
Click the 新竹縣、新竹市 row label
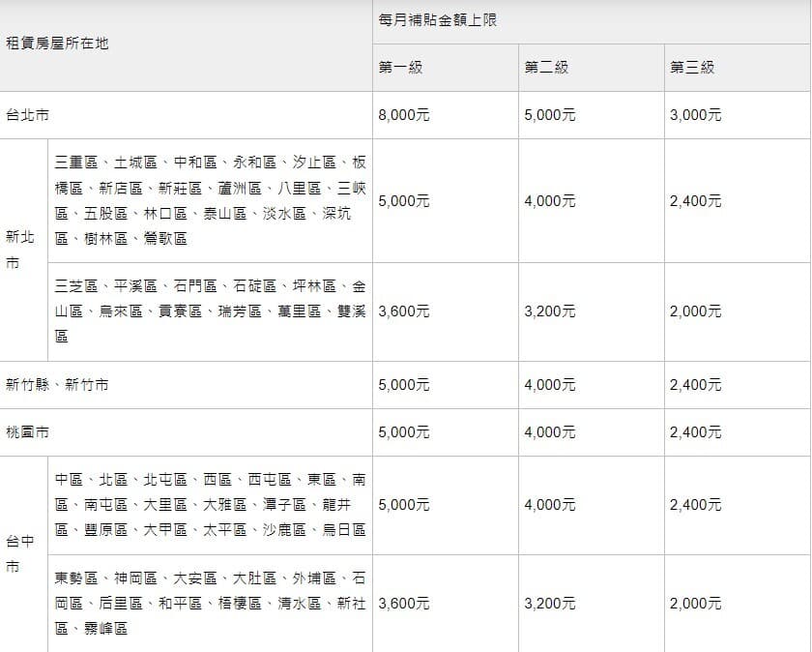tap(57, 385)
